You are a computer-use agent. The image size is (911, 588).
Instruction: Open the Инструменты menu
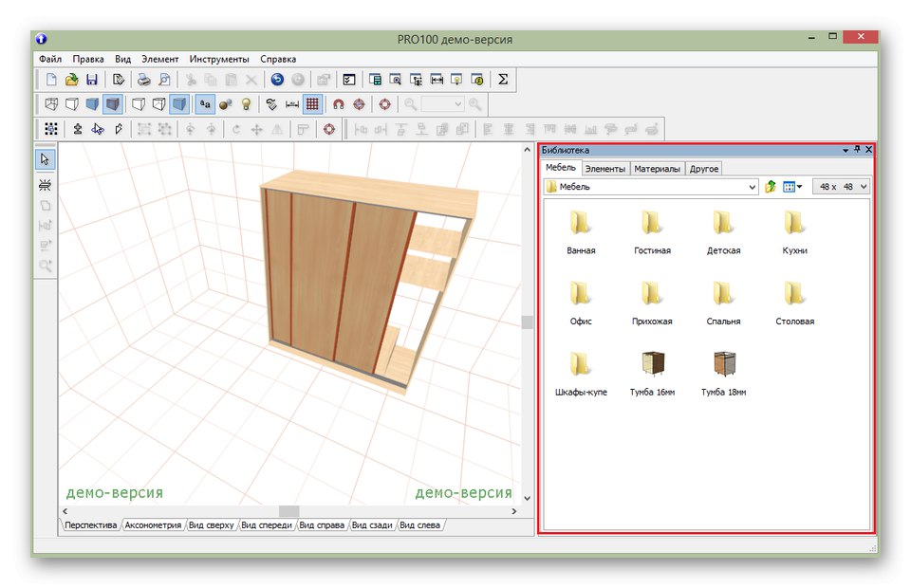[x=219, y=59]
